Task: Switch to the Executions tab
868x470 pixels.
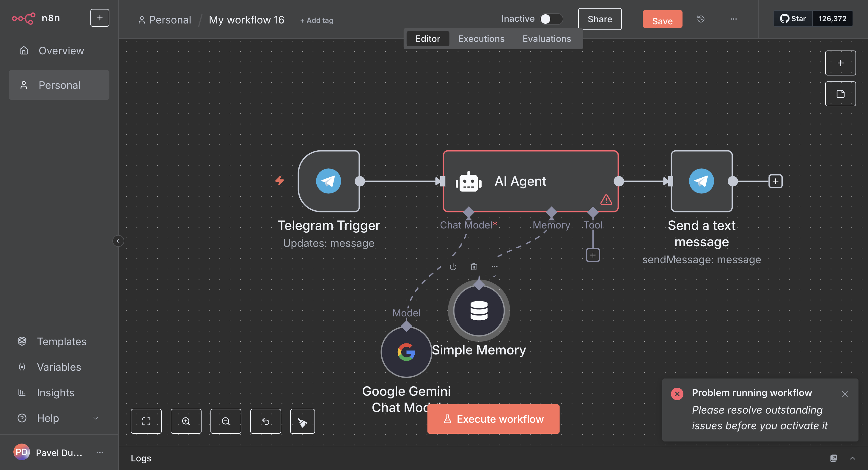Action: coord(481,39)
